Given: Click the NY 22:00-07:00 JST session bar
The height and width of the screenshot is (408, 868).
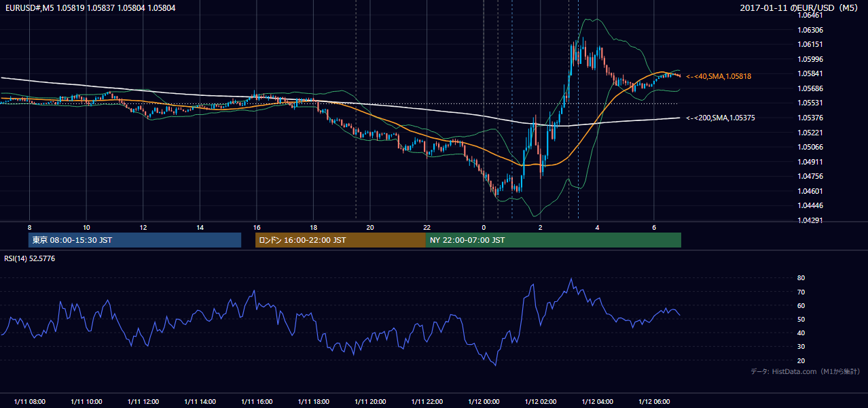Looking at the screenshot, I should click(554, 240).
